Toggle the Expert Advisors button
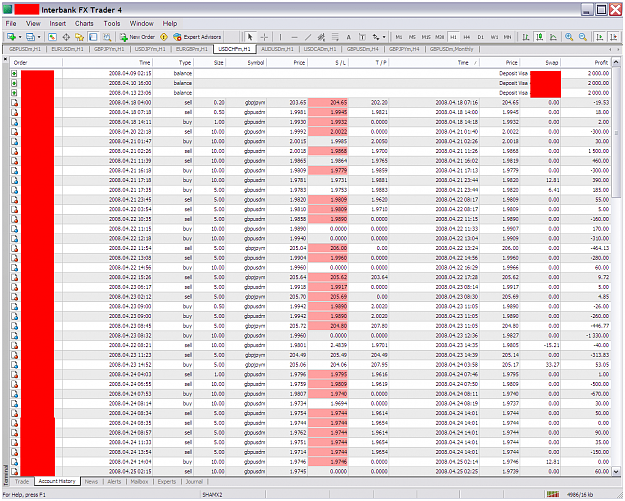This screenshot has width=625, height=501. pyautogui.click(x=197, y=37)
